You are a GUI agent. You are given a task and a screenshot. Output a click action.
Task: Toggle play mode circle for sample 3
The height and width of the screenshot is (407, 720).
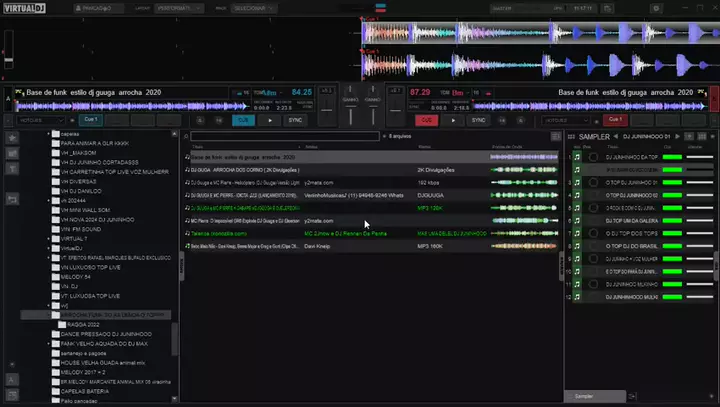(593, 182)
